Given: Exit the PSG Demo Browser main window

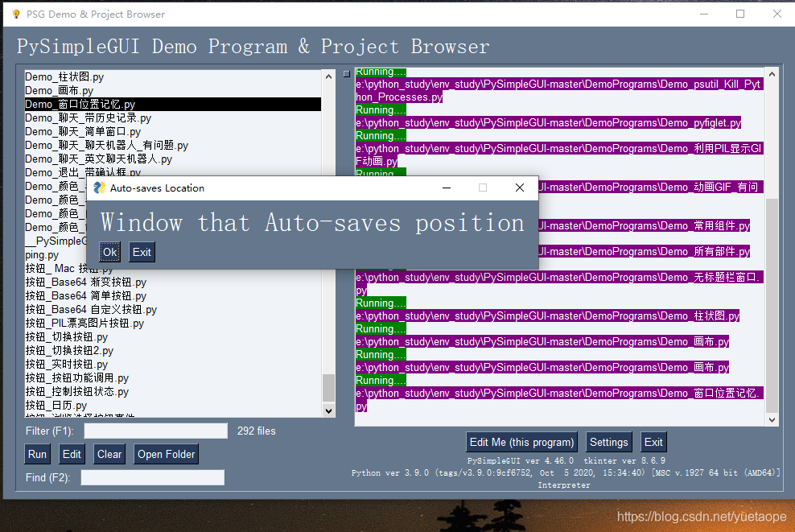Looking at the screenshot, I should (x=653, y=442).
